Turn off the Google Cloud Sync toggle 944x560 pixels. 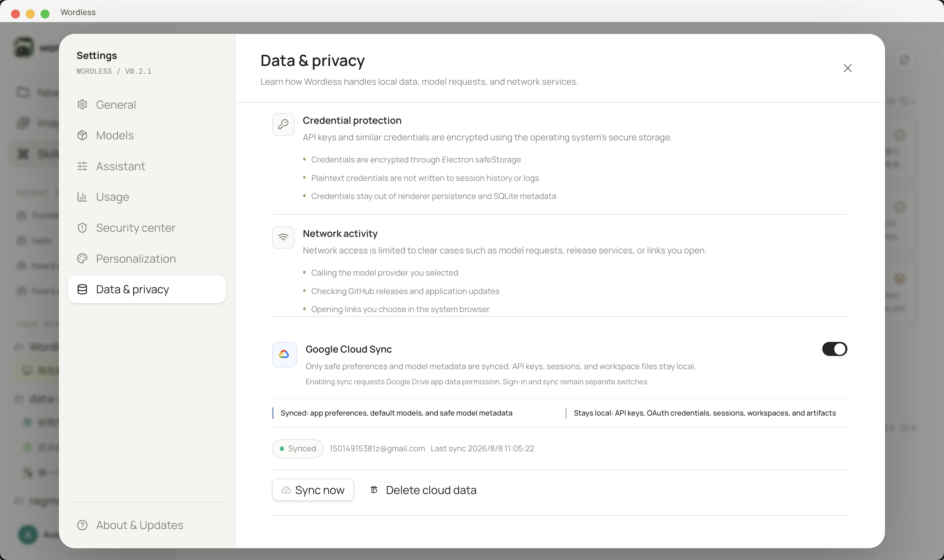click(834, 349)
